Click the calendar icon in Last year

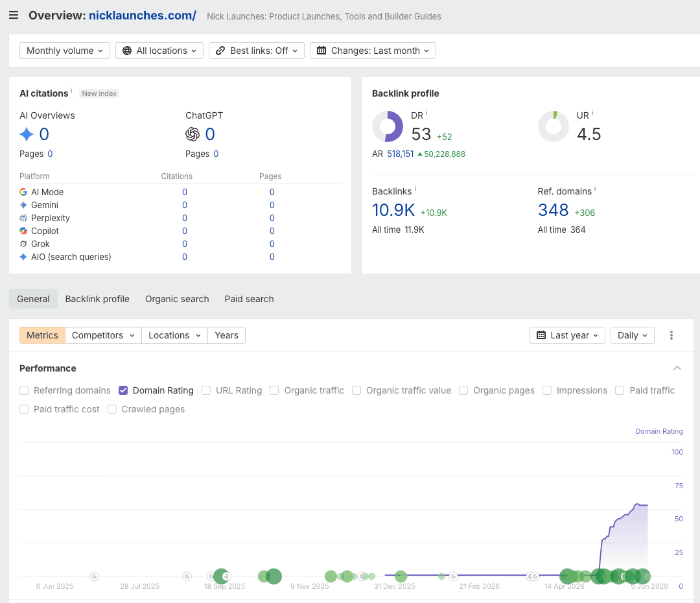pyautogui.click(x=541, y=335)
